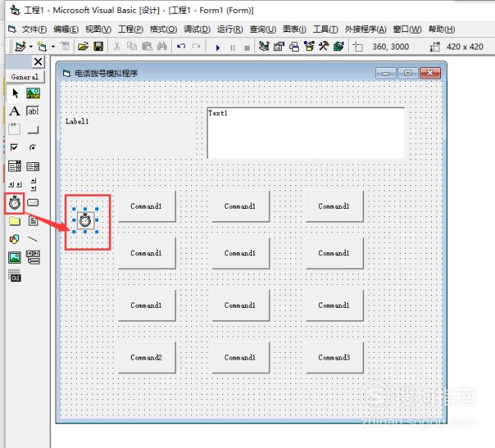
Task: Open the Data View Window icon
Action: 339,46
